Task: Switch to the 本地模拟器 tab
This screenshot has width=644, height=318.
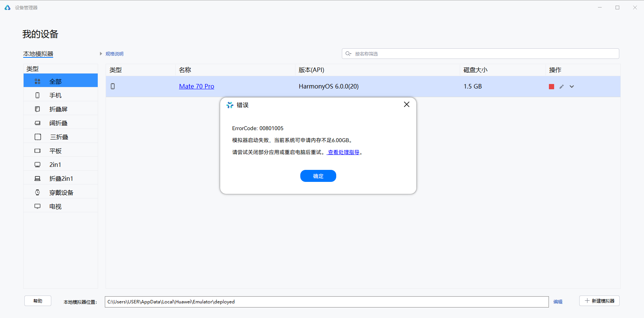Action: pyautogui.click(x=38, y=54)
